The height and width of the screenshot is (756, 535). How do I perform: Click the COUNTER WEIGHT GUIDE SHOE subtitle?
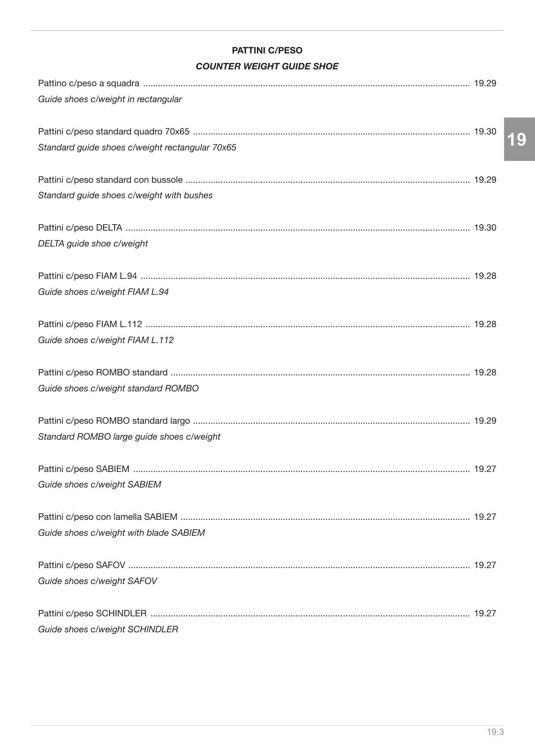pos(267,66)
